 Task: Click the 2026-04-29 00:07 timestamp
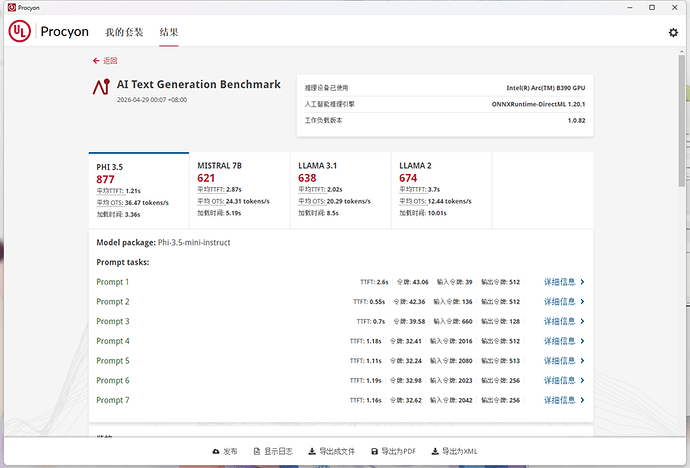(152, 100)
